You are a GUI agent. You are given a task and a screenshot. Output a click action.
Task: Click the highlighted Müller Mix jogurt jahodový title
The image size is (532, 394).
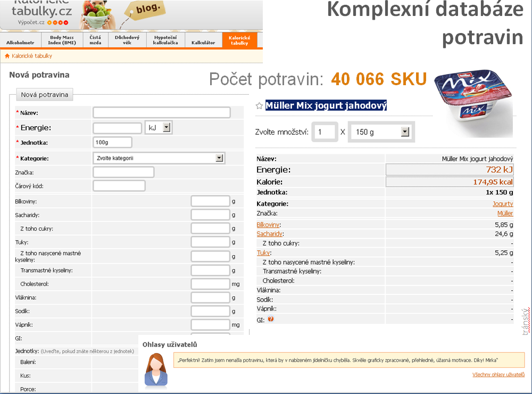click(x=326, y=105)
